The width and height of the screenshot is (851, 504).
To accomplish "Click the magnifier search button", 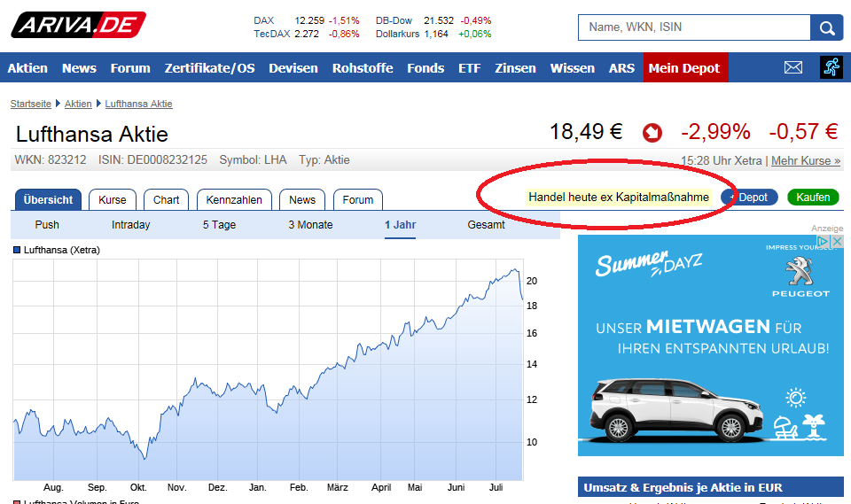I will pos(826,27).
